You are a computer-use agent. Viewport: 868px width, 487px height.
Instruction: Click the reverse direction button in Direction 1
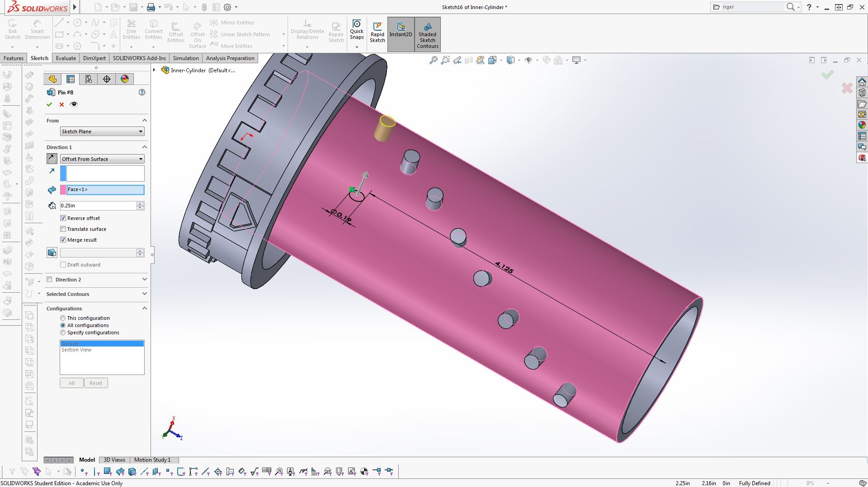52,159
